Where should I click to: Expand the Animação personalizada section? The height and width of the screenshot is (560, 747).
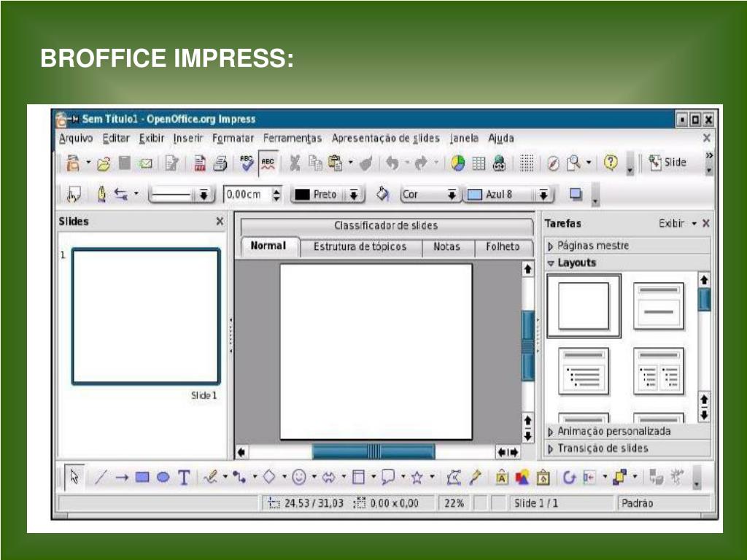click(627, 432)
